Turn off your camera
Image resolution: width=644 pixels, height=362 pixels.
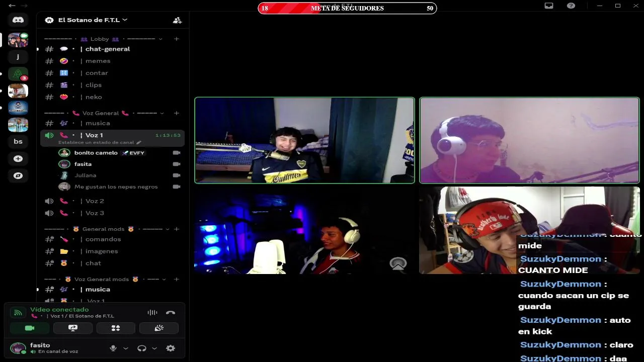30,328
